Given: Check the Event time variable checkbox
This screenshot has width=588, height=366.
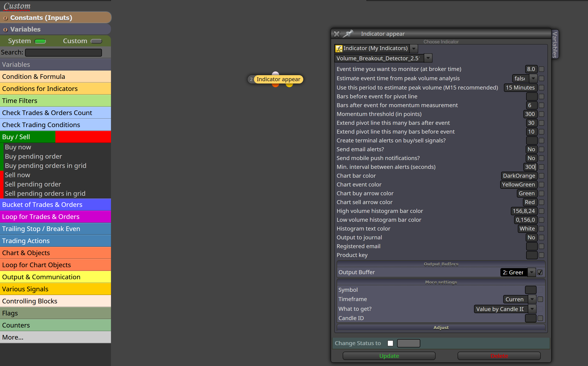Looking at the screenshot, I should tap(542, 69).
